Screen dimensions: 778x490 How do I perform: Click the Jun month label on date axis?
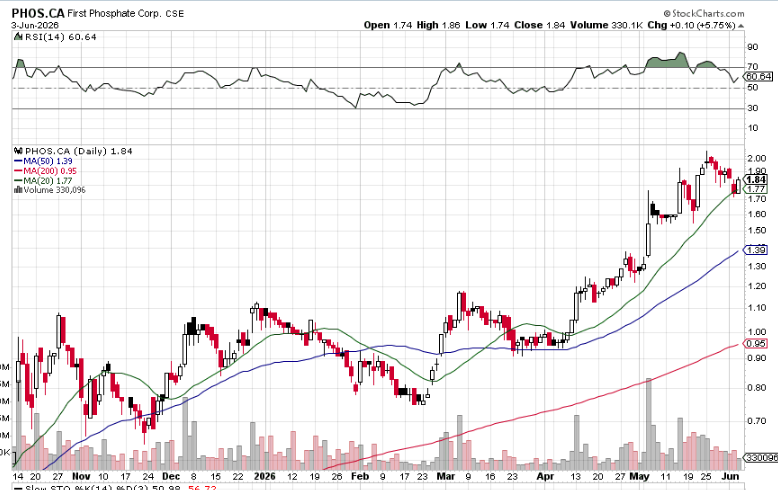point(730,476)
